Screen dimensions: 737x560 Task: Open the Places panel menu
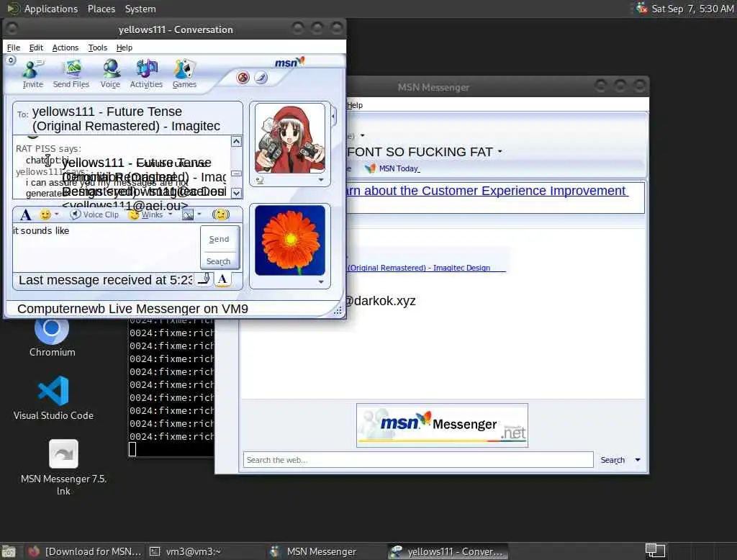(x=101, y=9)
